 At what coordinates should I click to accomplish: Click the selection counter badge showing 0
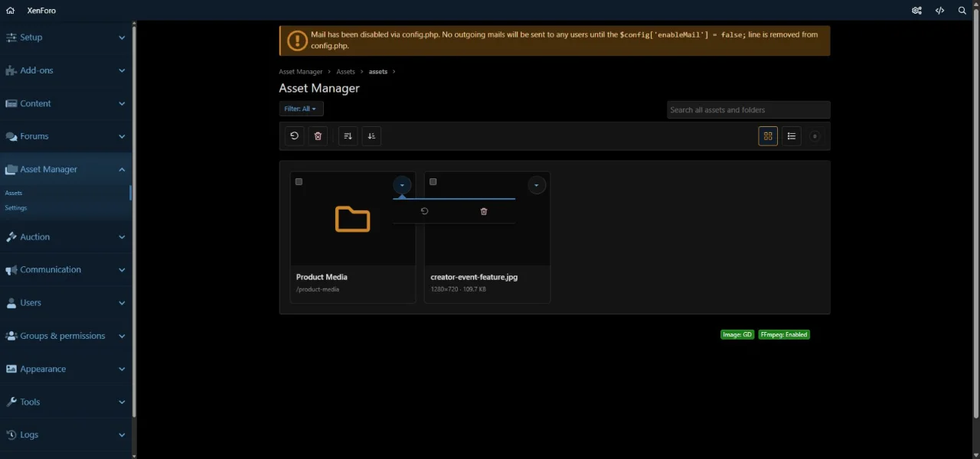(815, 136)
